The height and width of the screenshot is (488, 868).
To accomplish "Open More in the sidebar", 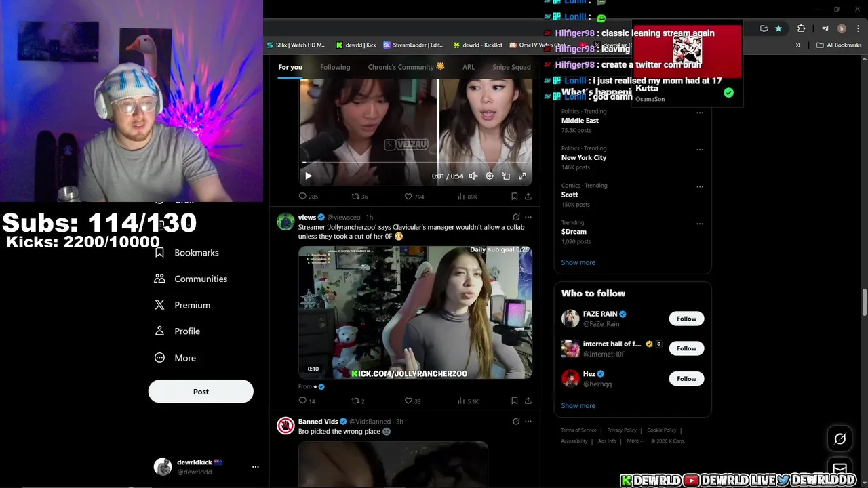I will point(176,358).
